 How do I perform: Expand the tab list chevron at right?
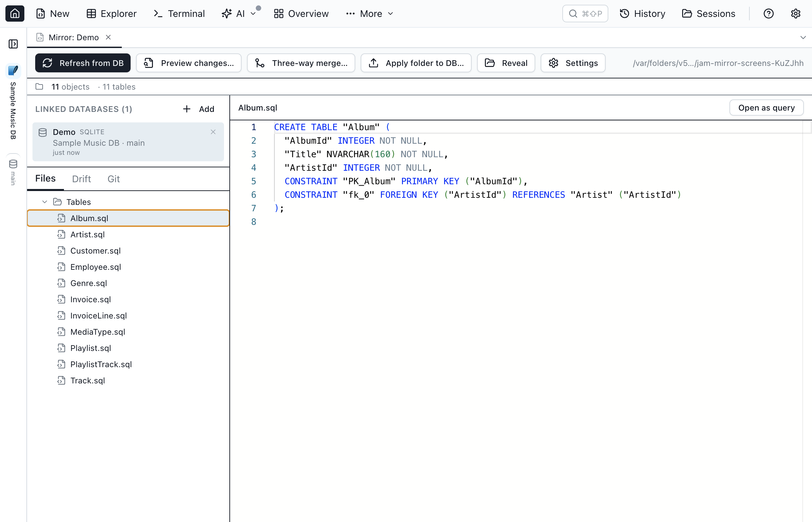pos(803,37)
